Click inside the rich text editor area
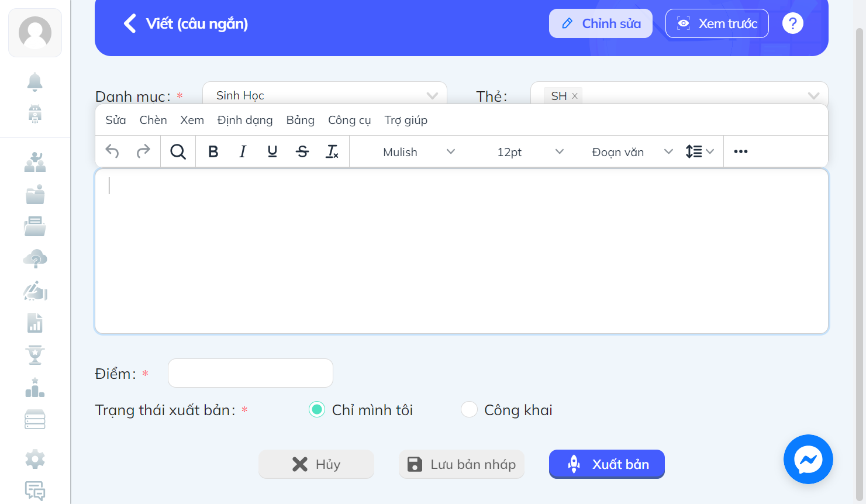The image size is (866, 504). pos(461,251)
